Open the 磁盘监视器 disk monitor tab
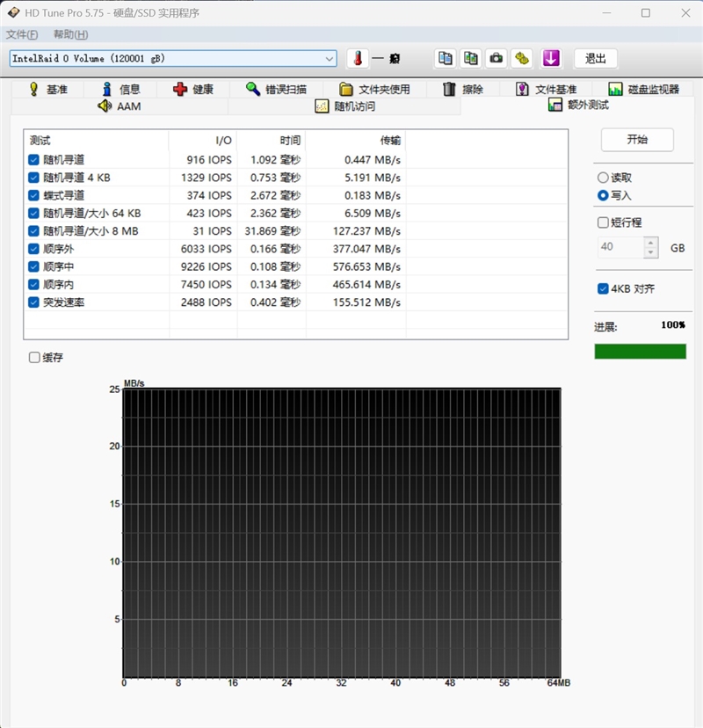The width and height of the screenshot is (703, 728). [644, 89]
